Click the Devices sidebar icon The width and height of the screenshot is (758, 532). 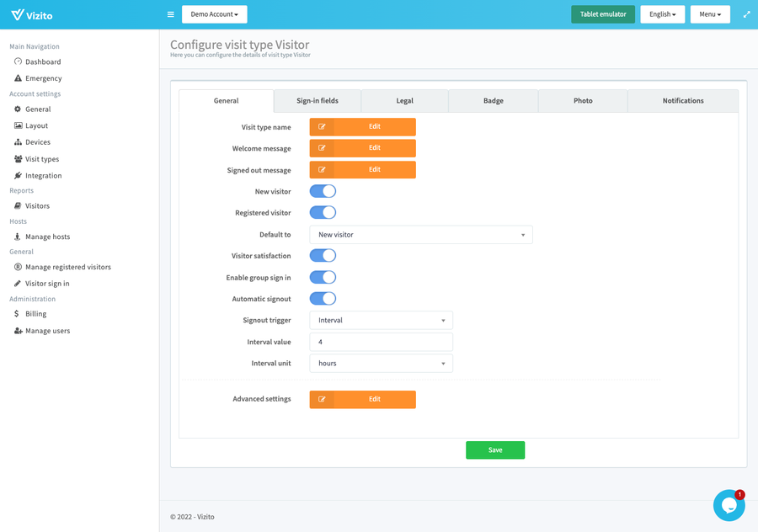18,142
